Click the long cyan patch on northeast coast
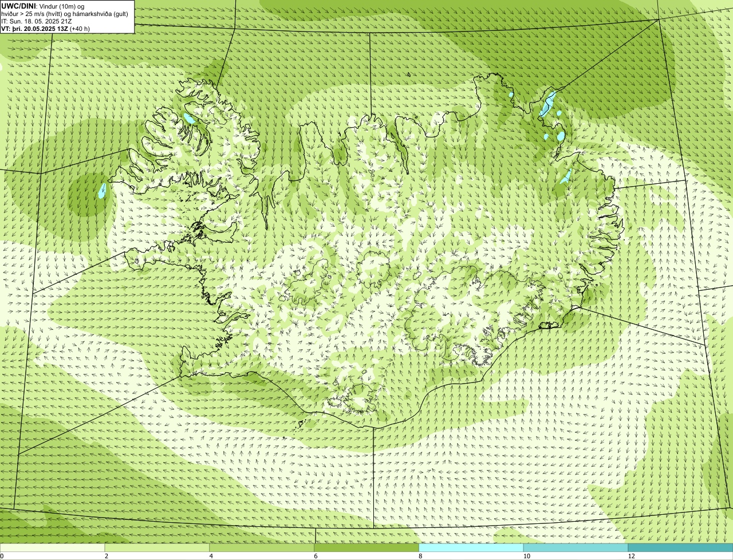The image size is (733, 560). pyautogui.click(x=547, y=104)
